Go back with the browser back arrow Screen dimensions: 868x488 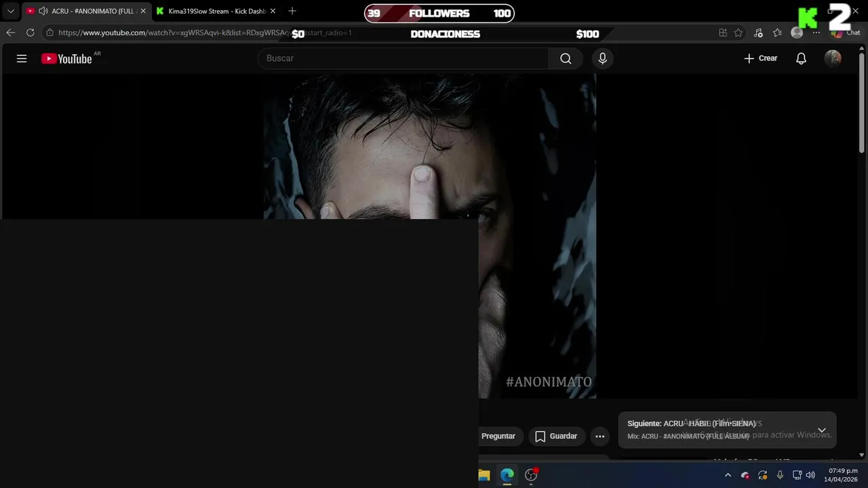[11, 33]
